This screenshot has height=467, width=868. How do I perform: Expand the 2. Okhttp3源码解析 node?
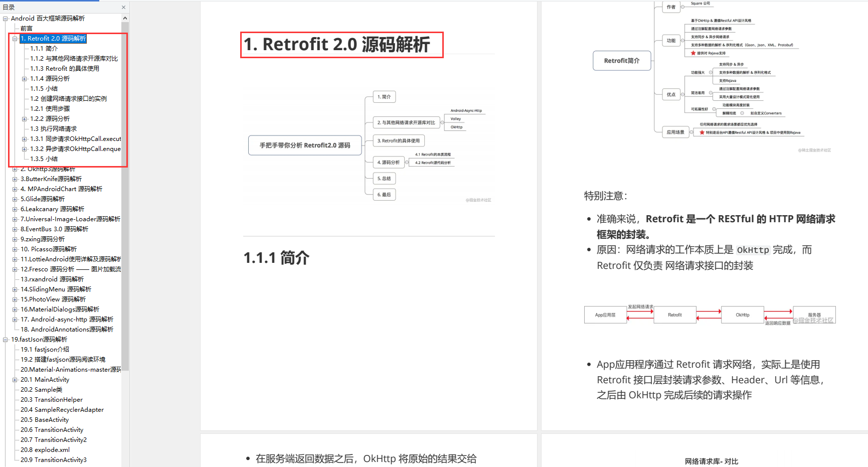(x=15, y=169)
